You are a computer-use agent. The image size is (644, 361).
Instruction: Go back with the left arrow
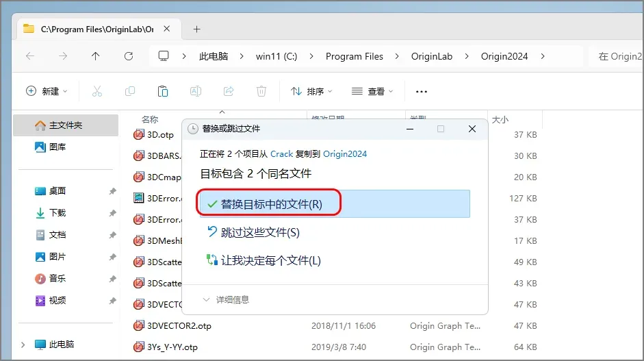tap(30, 56)
